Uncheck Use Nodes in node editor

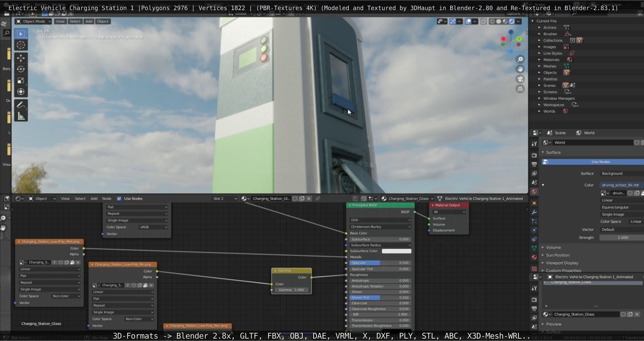pos(119,199)
